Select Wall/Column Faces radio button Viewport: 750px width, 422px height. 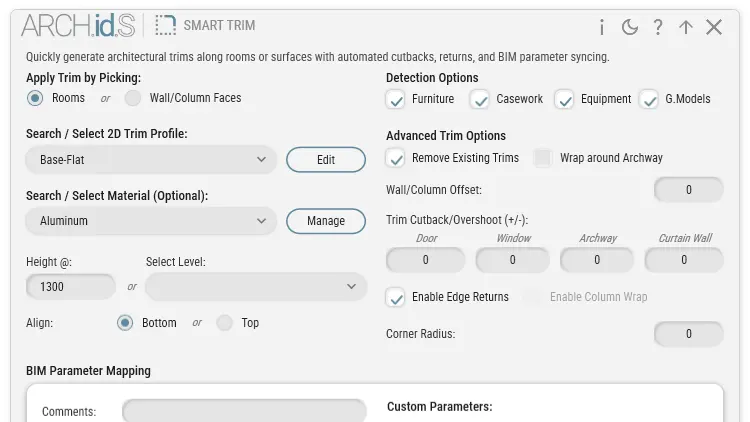pos(132,98)
